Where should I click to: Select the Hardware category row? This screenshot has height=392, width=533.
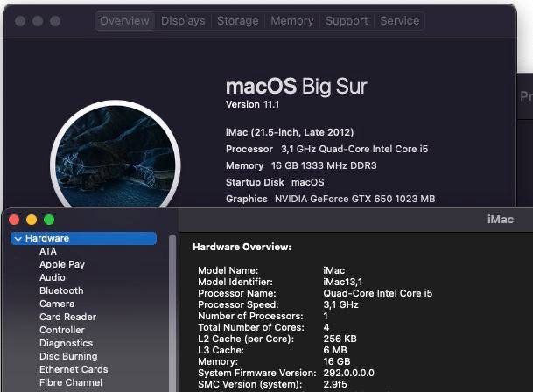[84, 238]
